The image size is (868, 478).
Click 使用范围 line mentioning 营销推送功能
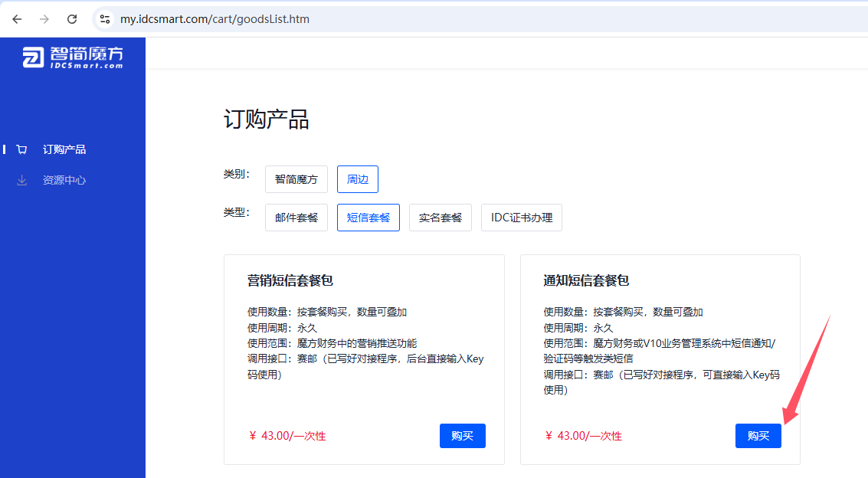pyautogui.click(x=332, y=343)
